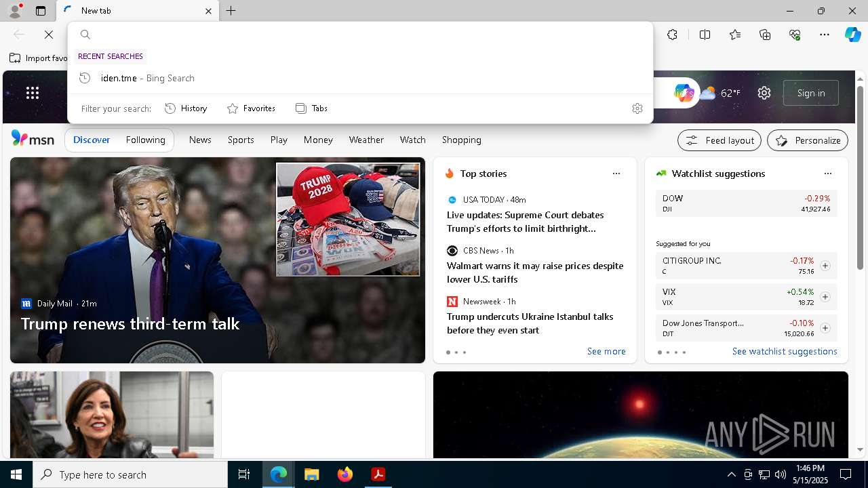The width and height of the screenshot is (868, 488).
Task: Filter search by Tabs
Action: (x=311, y=108)
